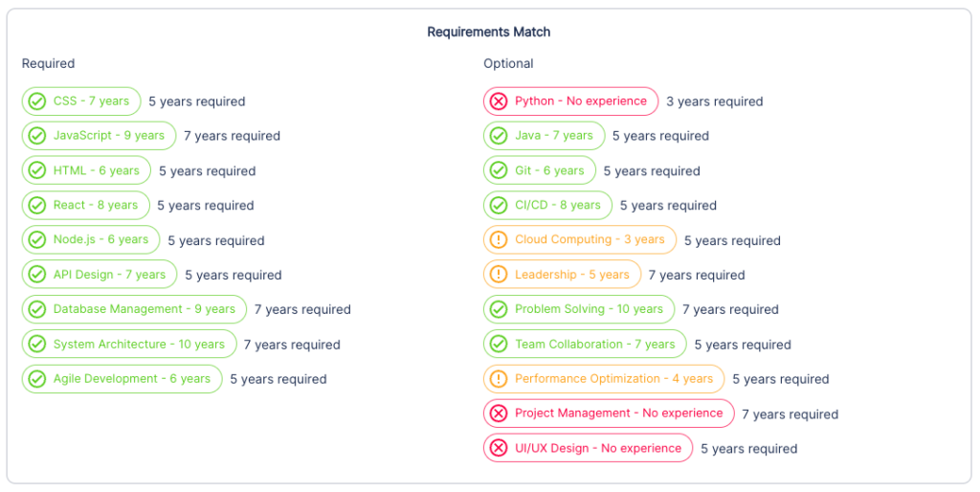980x492 pixels.
Task: Click the green check icon for System Architecture
Action: (37, 345)
